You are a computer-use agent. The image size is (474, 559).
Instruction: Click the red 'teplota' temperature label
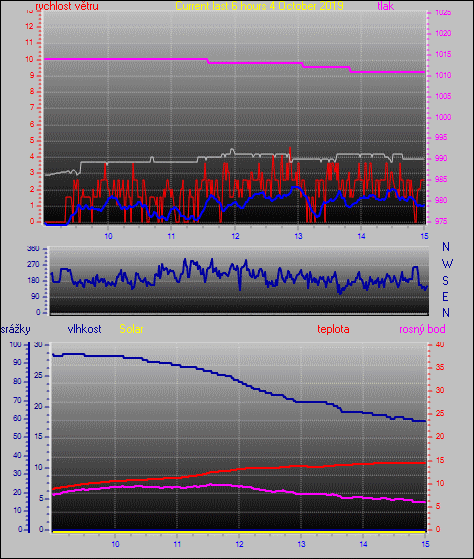coord(333,329)
